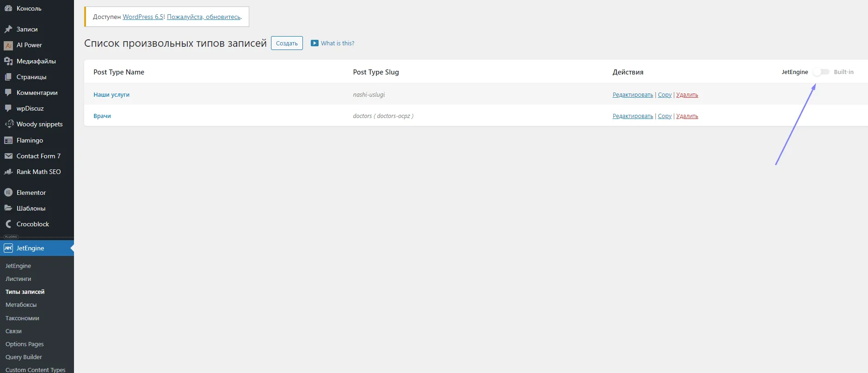868x373 pixels.
Task: Click the Built-in label
Action: point(844,72)
